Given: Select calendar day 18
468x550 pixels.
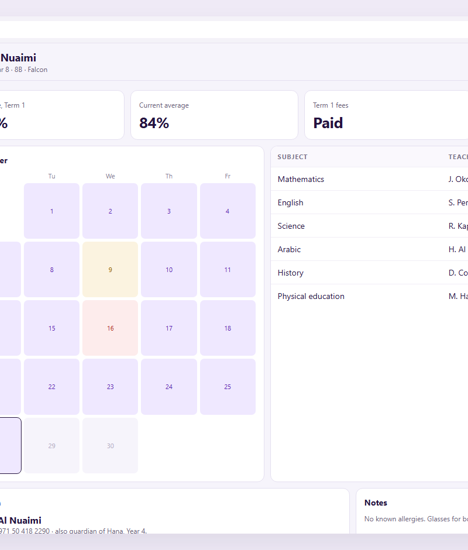Looking at the screenshot, I should pos(228,328).
